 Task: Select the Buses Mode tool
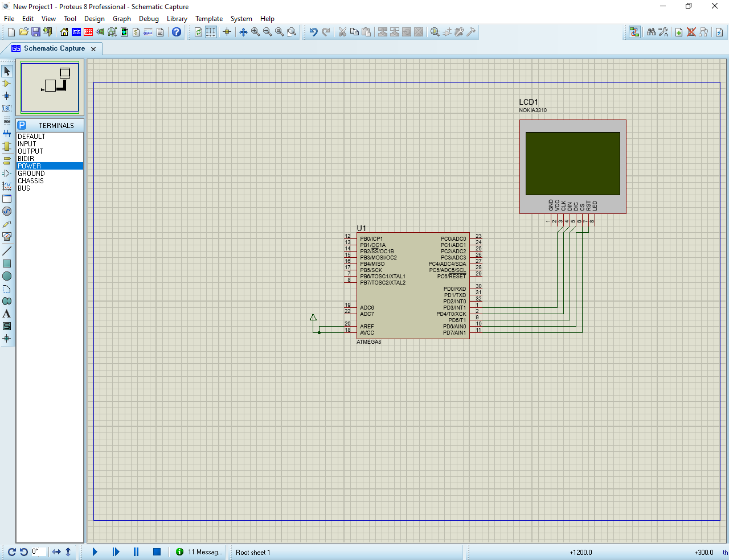(x=7, y=133)
